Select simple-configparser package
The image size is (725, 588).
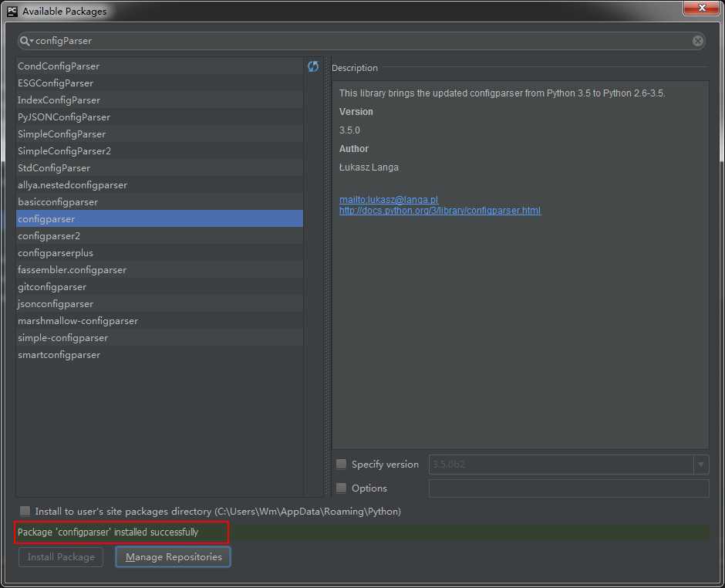pyautogui.click(x=160, y=338)
